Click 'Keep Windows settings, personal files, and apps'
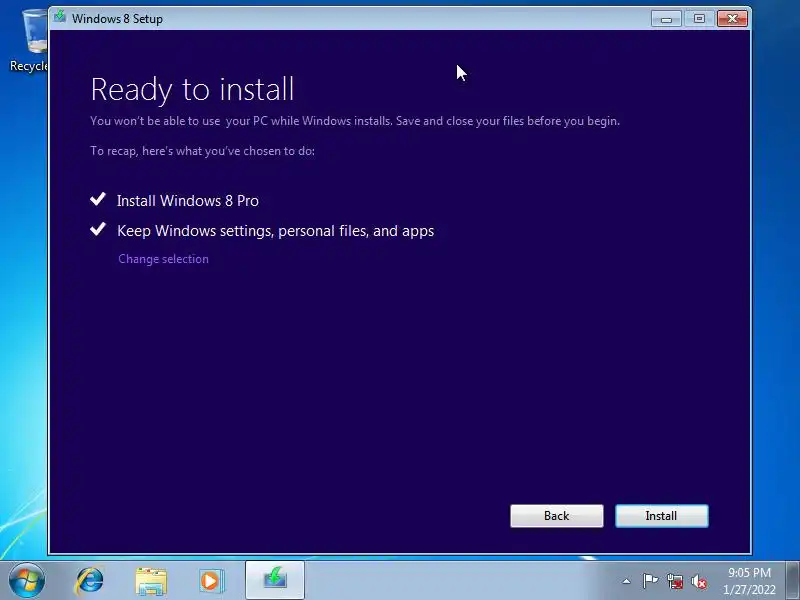The height and width of the screenshot is (600, 800). click(276, 231)
